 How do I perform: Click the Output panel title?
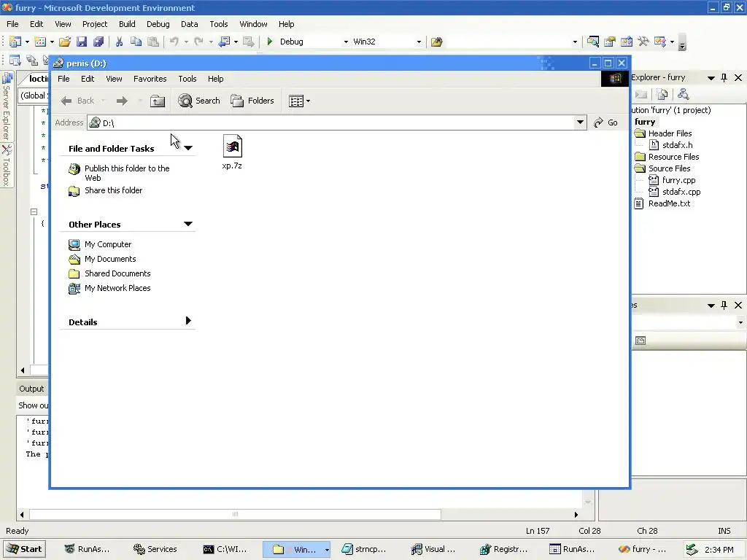pyautogui.click(x=31, y=389)
